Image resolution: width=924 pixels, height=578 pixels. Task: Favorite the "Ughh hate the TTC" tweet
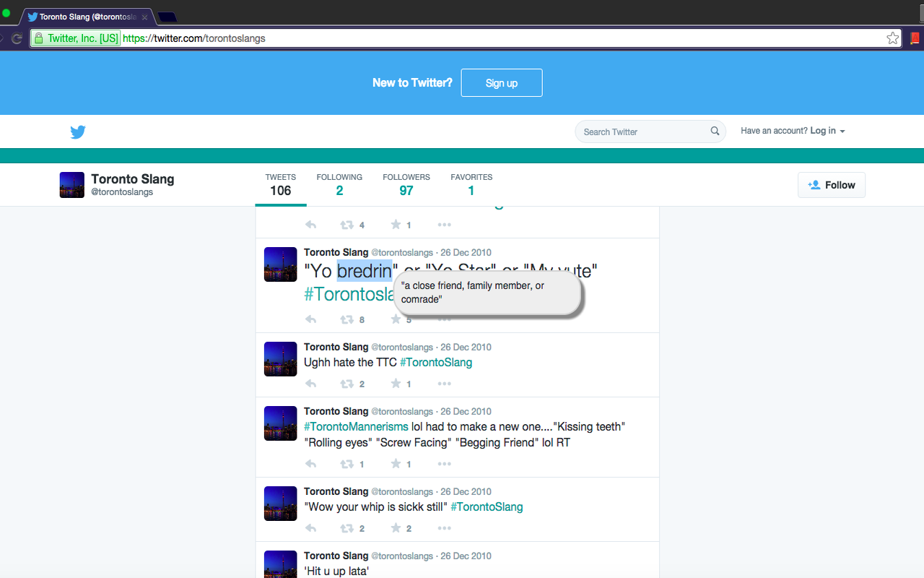pyautogui.click(x=396, y=384)
